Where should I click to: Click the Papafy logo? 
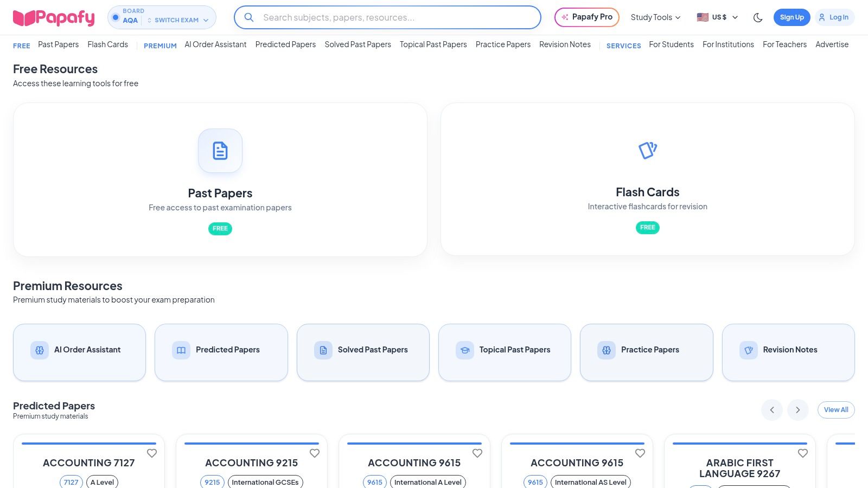click(54, 18)
